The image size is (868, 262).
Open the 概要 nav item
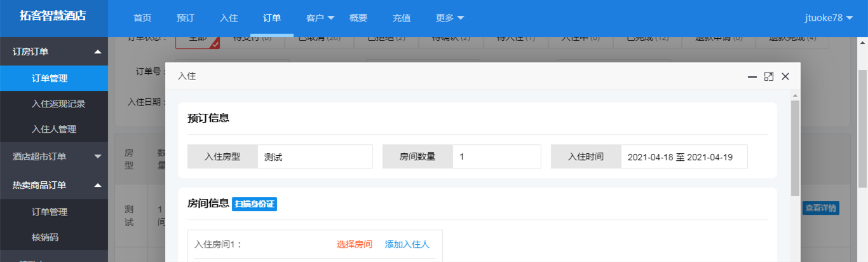(x=358, y=18)
